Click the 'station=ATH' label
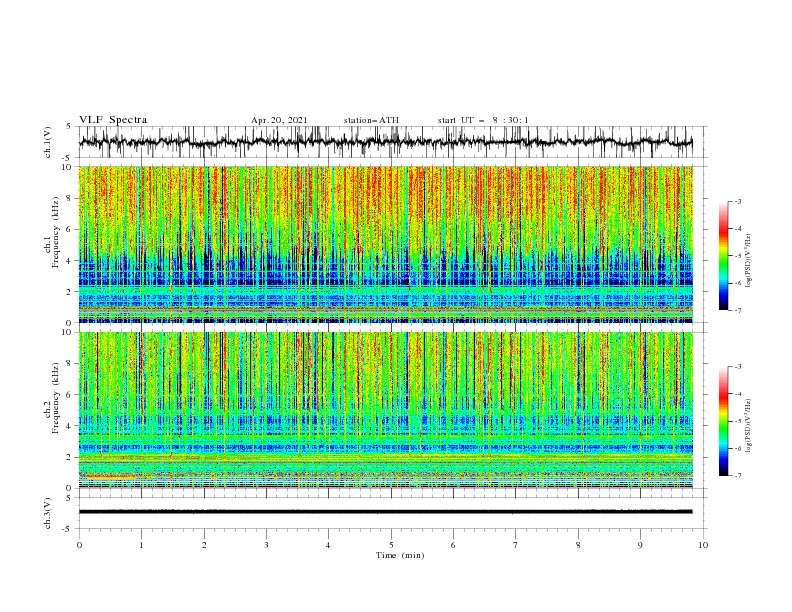The height and width of the screenshot is (612, 792). (x=371, y=120)
